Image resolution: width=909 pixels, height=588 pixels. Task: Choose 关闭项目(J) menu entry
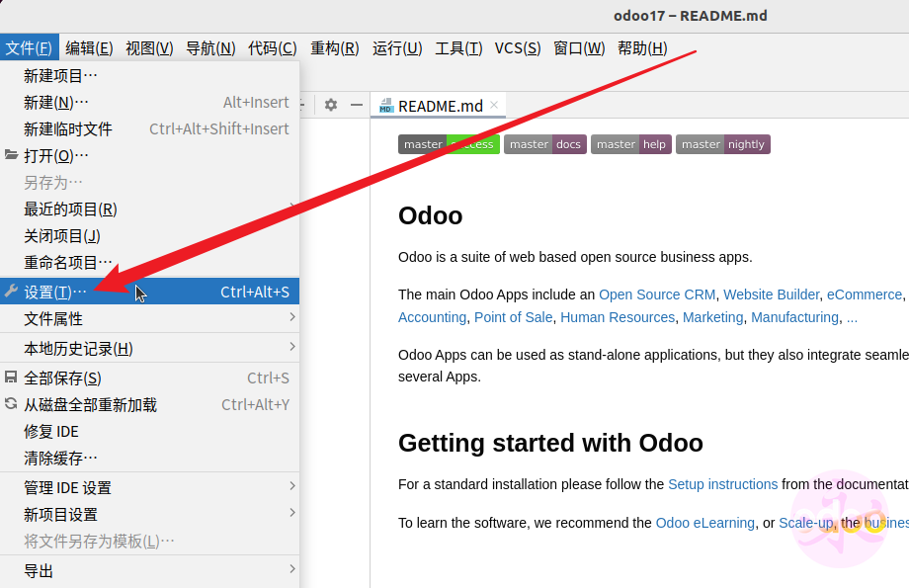click(149, 236)
